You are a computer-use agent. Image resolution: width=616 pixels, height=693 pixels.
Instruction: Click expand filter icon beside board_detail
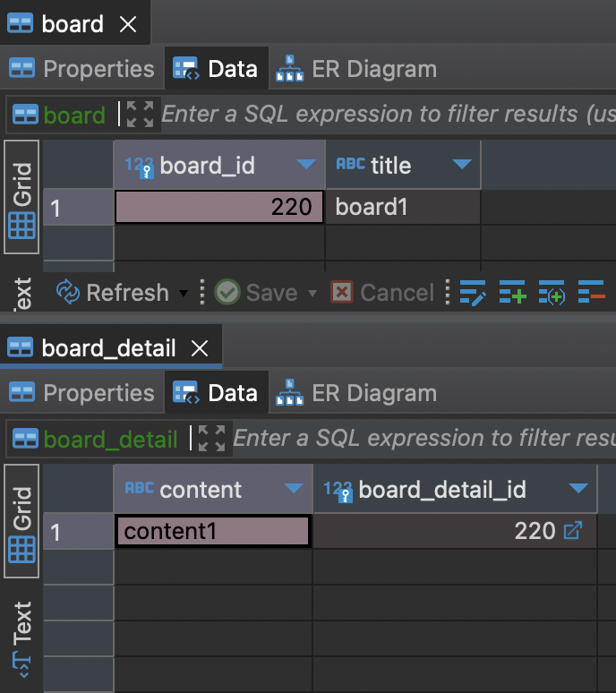tap(211, 439)
